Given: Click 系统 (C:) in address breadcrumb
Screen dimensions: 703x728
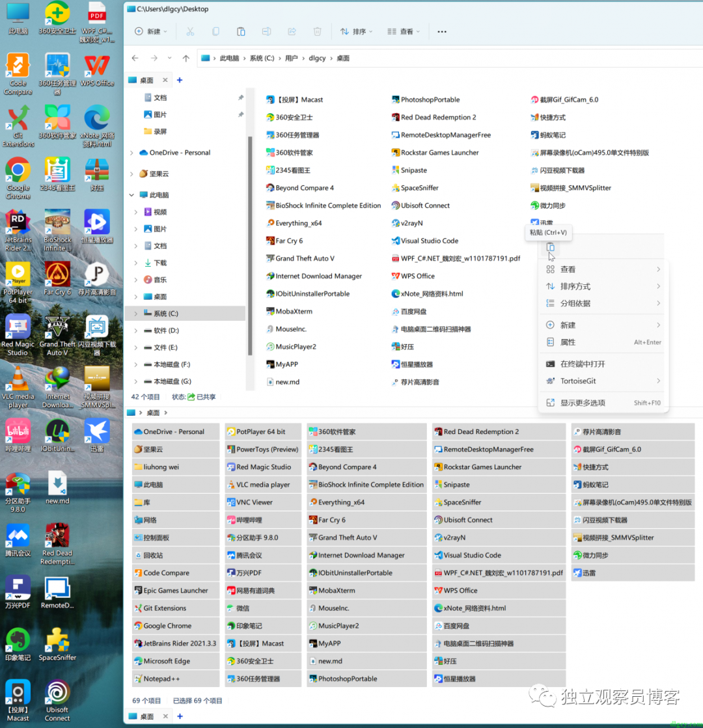Looking at the screenshot, I should pyautogui.click(x=262, y=58).
